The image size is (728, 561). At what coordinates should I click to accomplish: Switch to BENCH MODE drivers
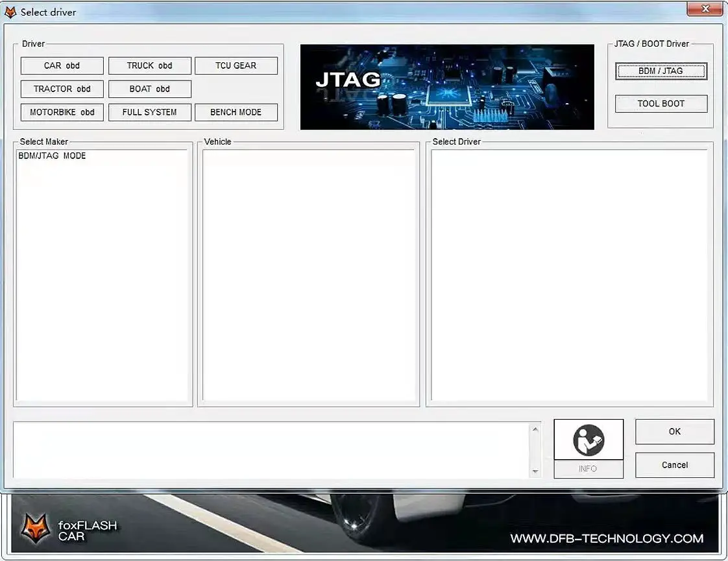click(236, 112)
